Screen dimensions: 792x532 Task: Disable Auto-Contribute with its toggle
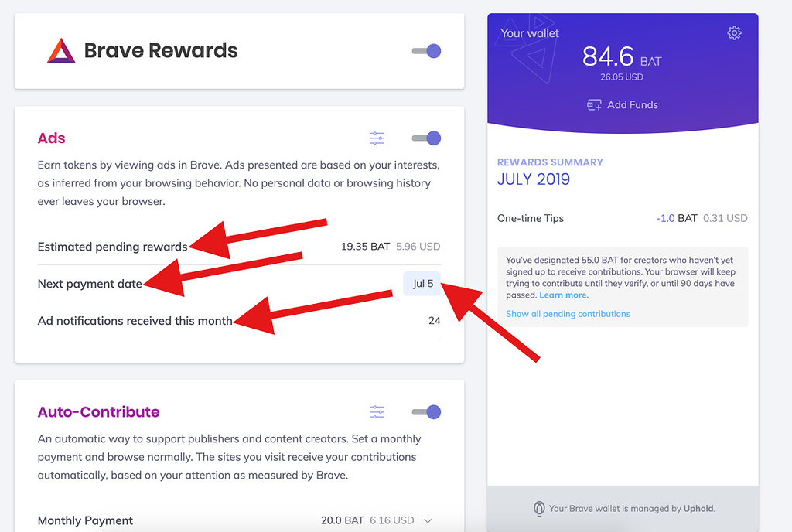[x=426, y=412]
